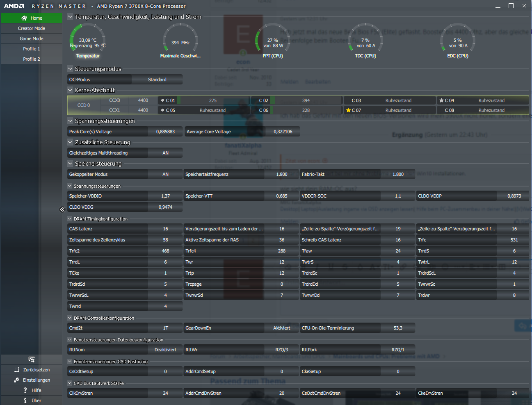Click the RttNom Deaktiviert value
Image resolution: width=532 pixels, height=405 pixels.
[165, 350]
